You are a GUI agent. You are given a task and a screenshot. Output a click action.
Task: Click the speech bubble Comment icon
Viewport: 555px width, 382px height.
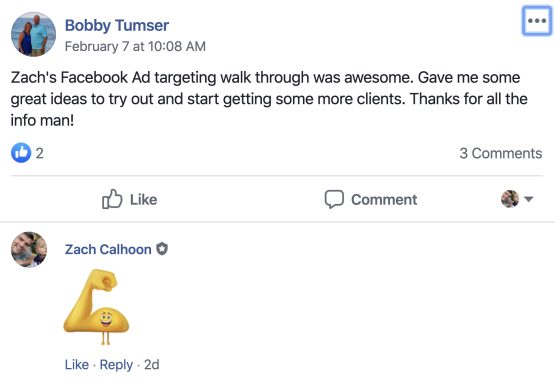click(x=334, y=199)
